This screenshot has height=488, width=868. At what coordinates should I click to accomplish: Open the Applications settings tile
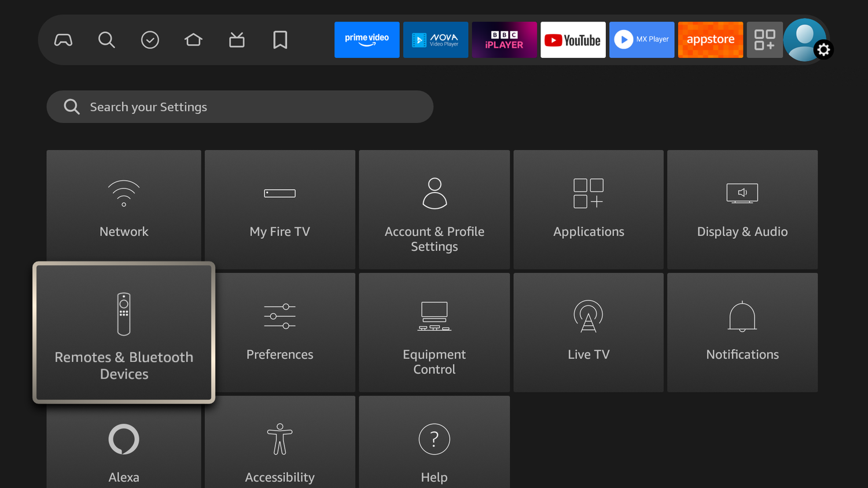point(589,209)
